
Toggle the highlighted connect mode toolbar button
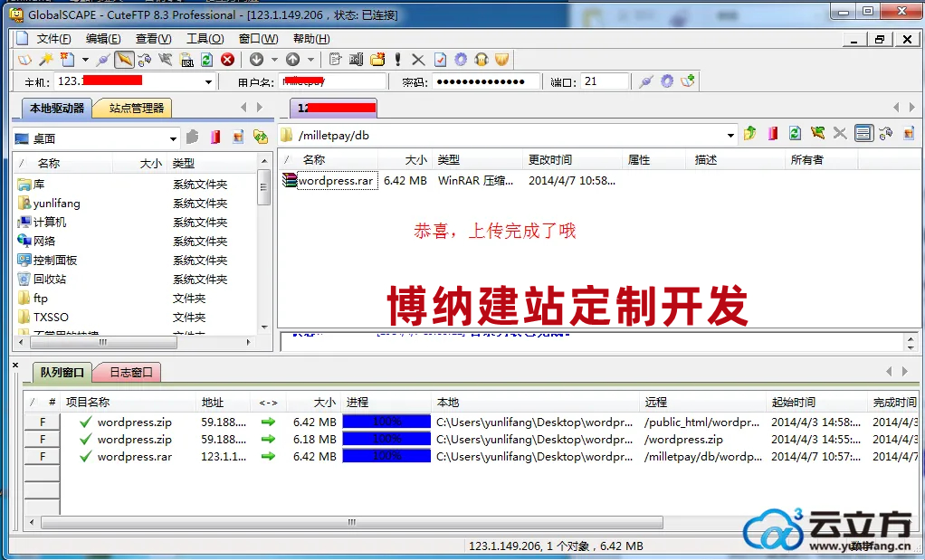[124, 60]
